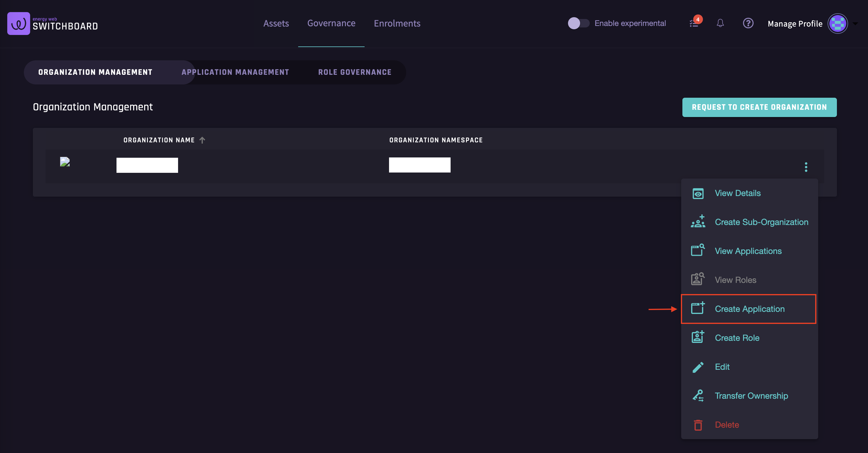Viewport: 868px width, 453px height.
Task: Switch to Application Management tab
Action: (235, 72)
